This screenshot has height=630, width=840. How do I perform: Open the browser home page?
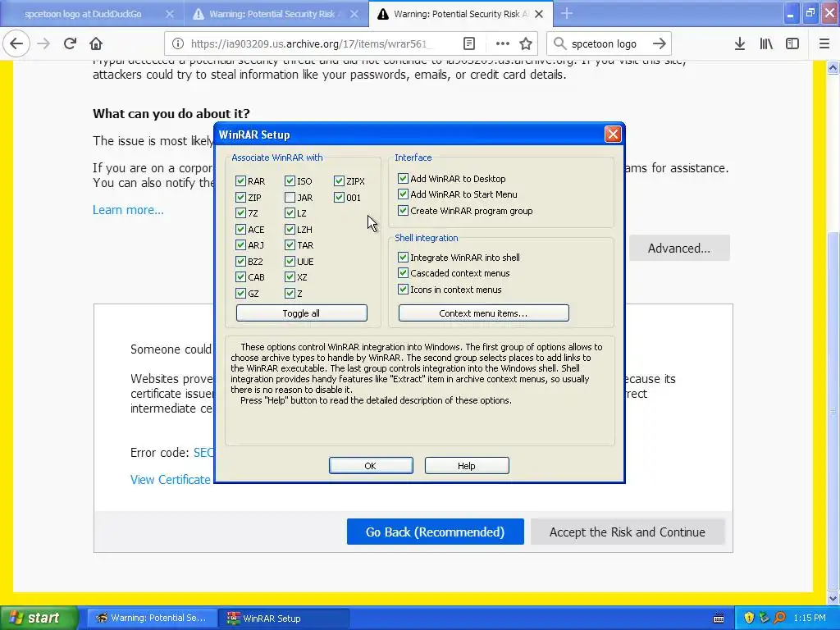tap(96, 43)
